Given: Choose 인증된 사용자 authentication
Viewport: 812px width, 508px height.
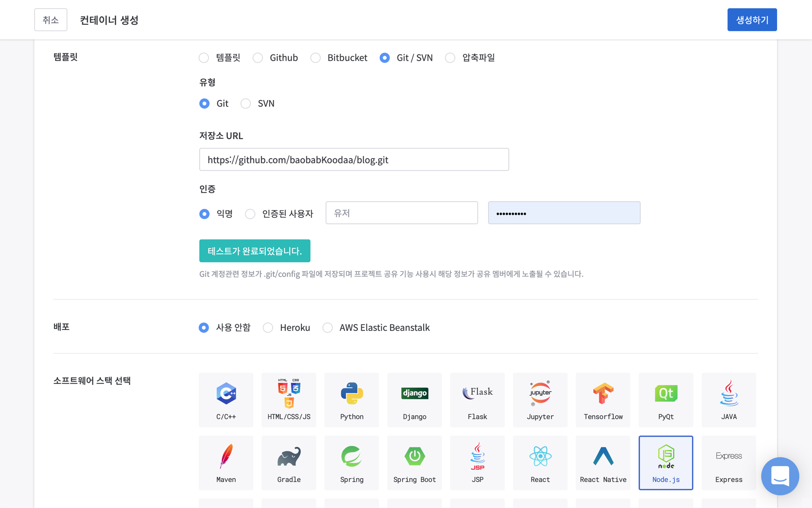Looking at the screenshot, I should pyautogui.click(x=250, y=214).
